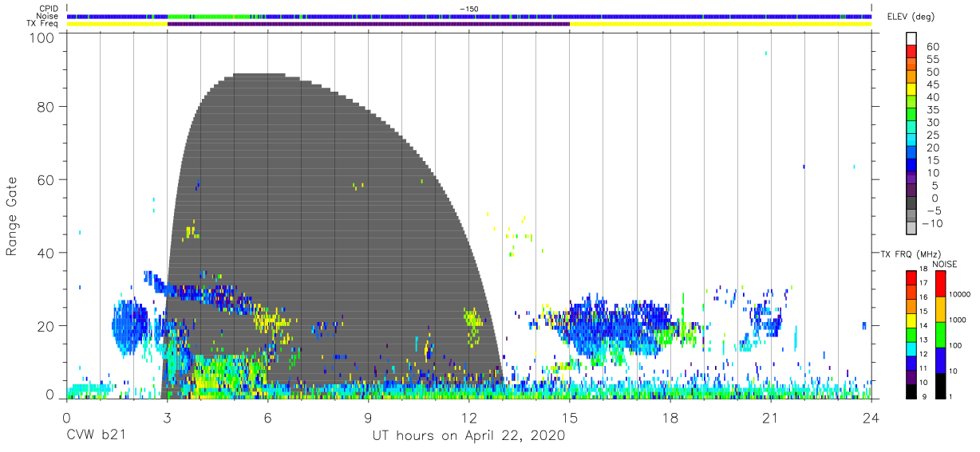Pick the yellow 14–15 MHz swatch in TX FRQ bar
This screenshot has height=452, width=980.
click(911, 320)
